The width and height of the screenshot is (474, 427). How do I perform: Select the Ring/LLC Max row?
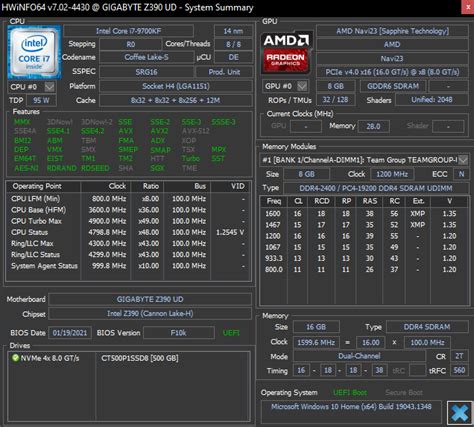(x=128, y=244)
